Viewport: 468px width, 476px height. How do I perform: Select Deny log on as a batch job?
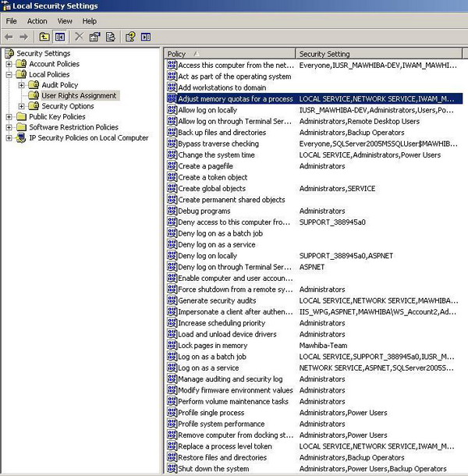220,233
